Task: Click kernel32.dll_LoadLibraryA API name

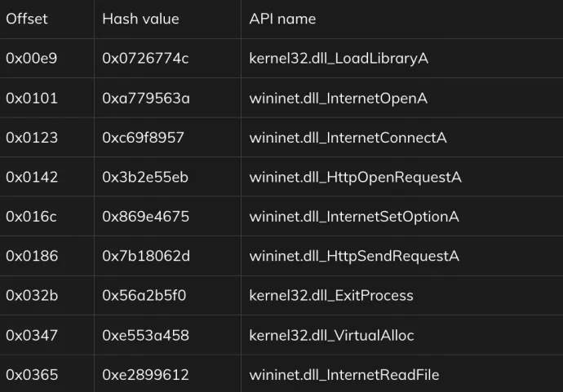Action: tap(339, 59)
